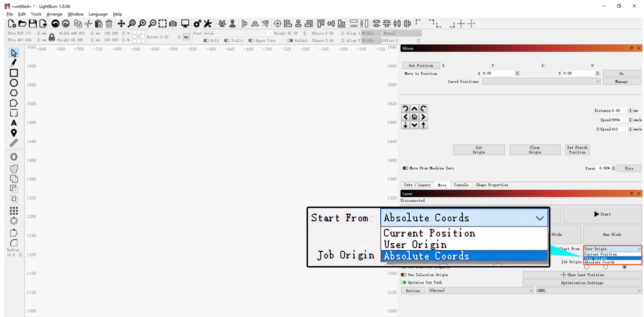
Task: Select the rectangle drawing tool
Action: 14,73
